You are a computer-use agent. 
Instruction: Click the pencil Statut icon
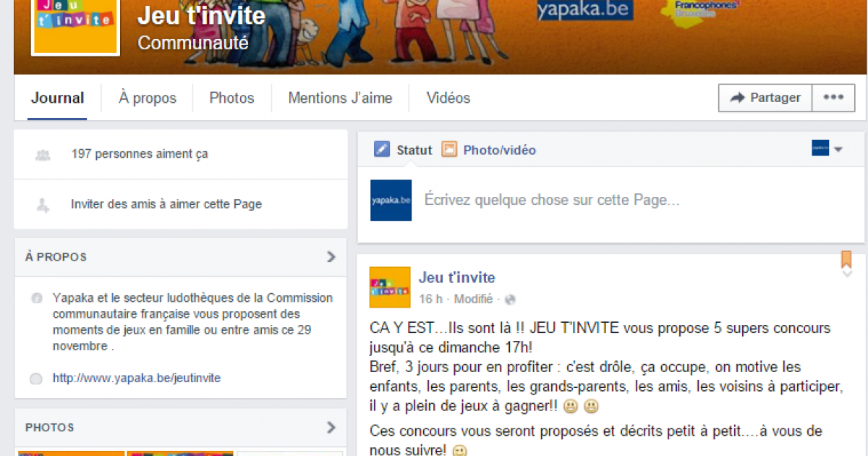coord(381,150)
